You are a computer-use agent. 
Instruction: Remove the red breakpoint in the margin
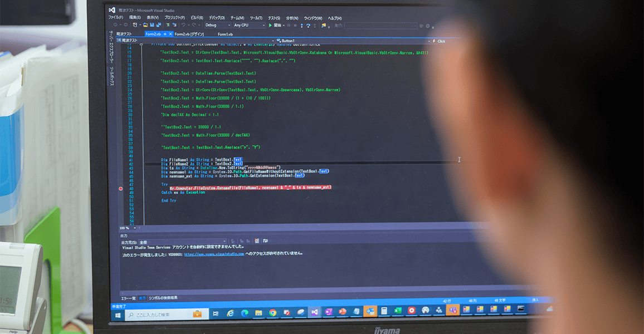tap(121, 189)
